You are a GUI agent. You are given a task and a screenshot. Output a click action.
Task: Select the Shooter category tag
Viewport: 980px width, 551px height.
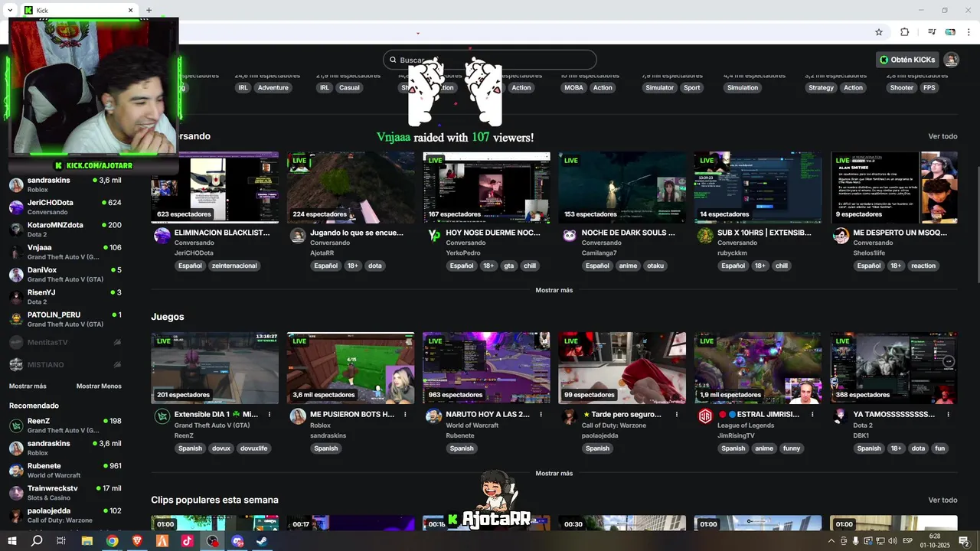[902, 87]
